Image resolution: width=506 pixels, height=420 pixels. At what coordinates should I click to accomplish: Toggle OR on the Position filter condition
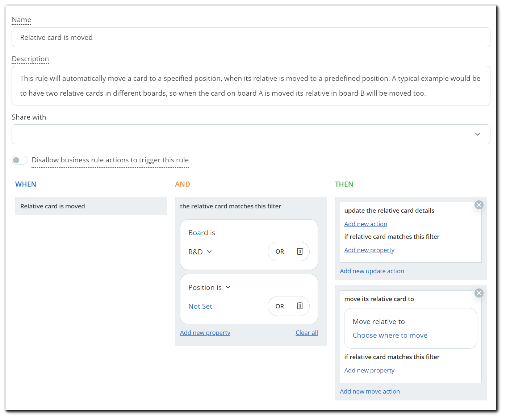click(x=279, y=306)
